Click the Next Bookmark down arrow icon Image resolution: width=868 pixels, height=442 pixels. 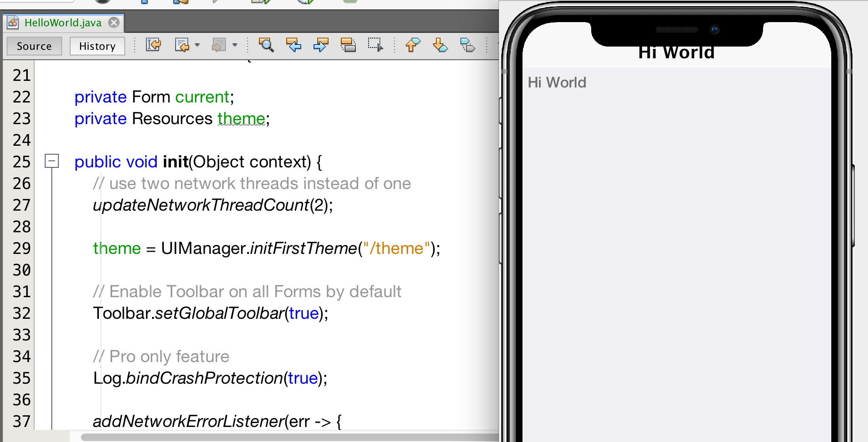[x=440, y=46]
